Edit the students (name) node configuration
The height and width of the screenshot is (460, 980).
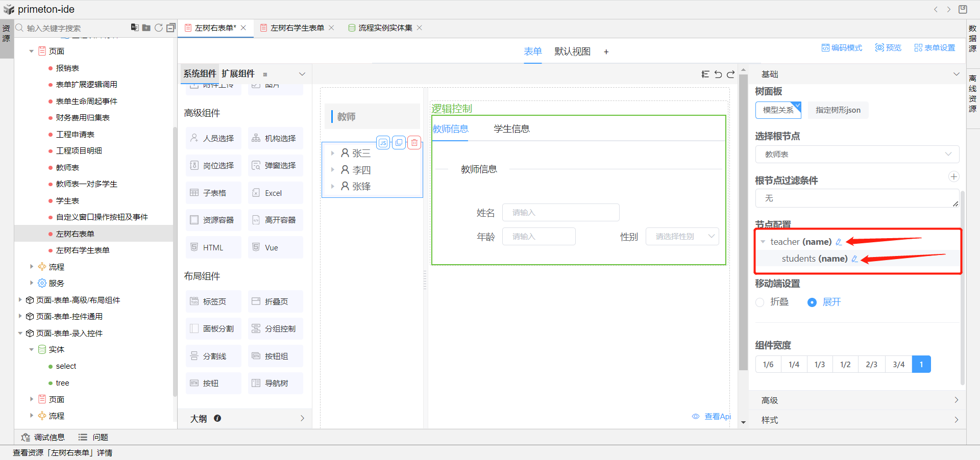pyautogui.click(x=854, y=259)
